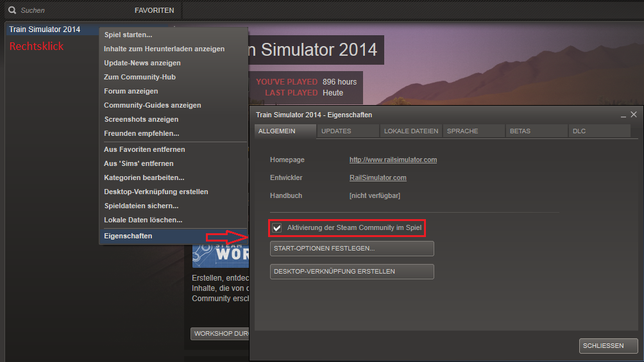Click the '896 hours' played text
Screen dimensions: 644x362
point(340,81)
